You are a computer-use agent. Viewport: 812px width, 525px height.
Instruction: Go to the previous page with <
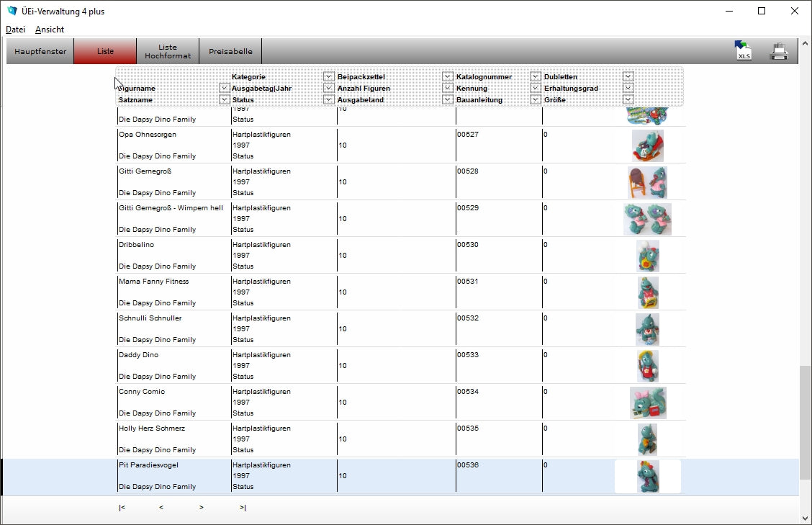161,508
